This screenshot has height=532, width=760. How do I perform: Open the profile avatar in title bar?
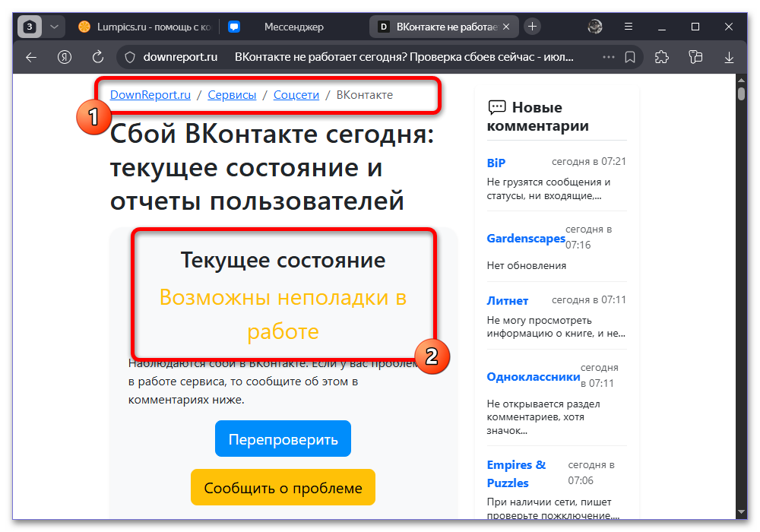pos(595,27)
